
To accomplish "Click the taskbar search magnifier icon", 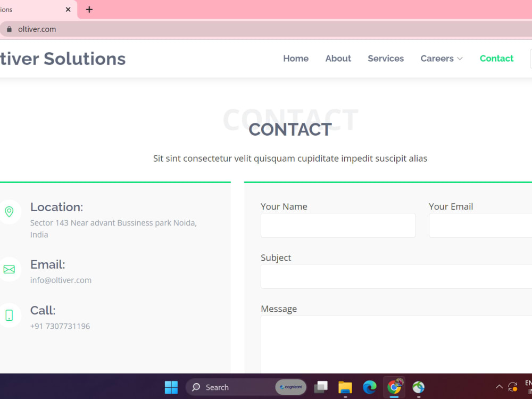I will click(x=196, y=387).
